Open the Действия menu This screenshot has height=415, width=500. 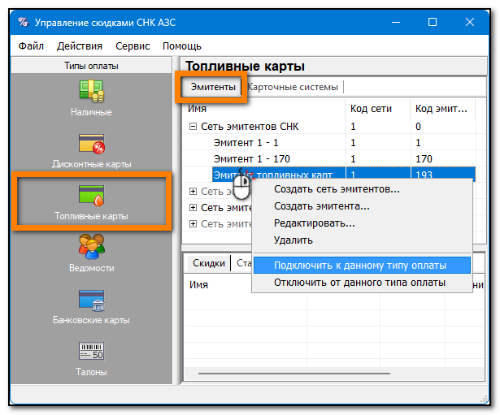click(x=80, y=46)
